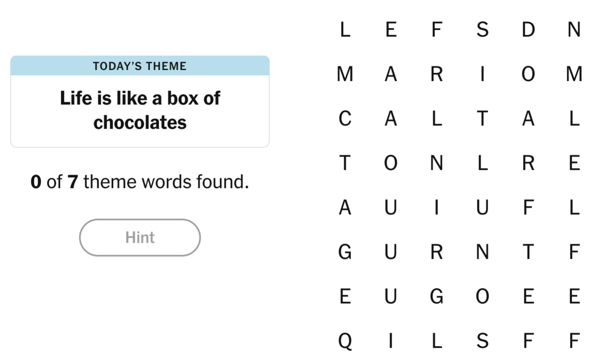Pick the letter N in the GURNTF row
The image size is (600, 364).
point(482,251)
